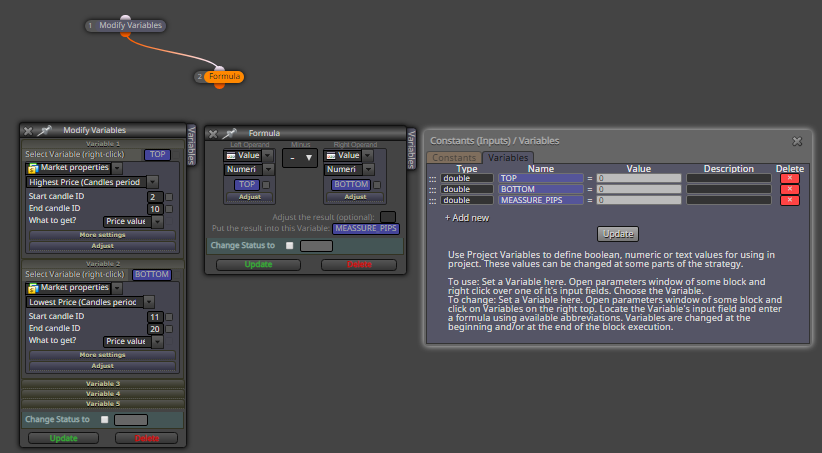
Task: Expand the Variable 4 section
Action: click(x=103, y=394)
